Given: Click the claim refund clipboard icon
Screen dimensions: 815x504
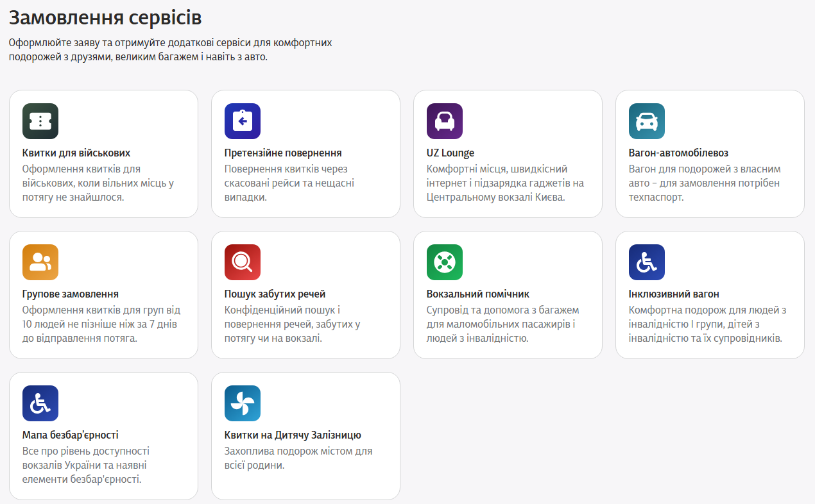Looking at the screenshot, I should point(243,121).
